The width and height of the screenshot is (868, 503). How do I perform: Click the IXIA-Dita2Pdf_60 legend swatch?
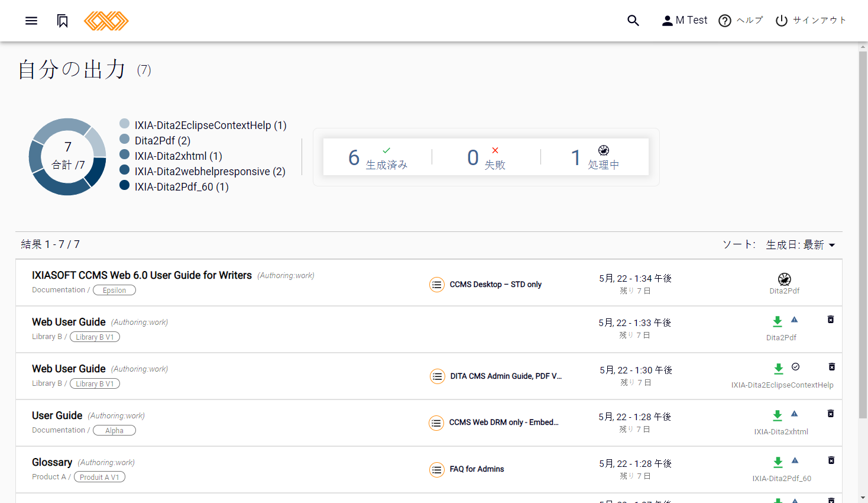[125, 185]
